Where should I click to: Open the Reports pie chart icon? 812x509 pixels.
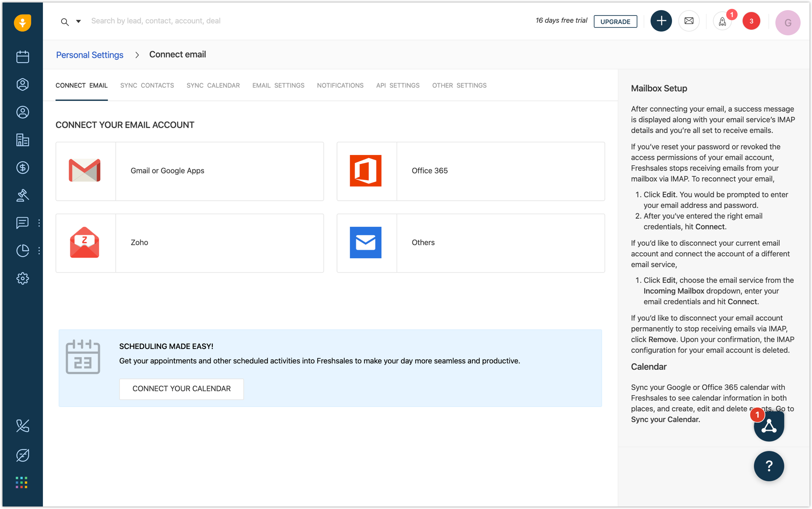pos(23,251)
